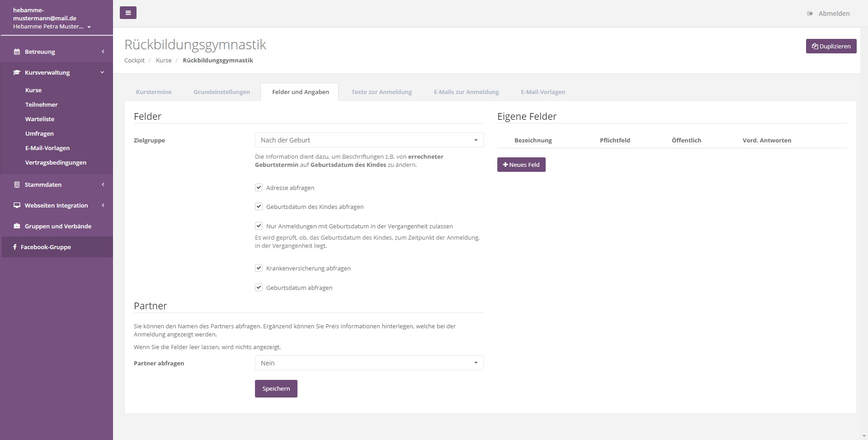Image resolution: width=868 pixels, height=440 pixels.
Task: Toggle Geburtsdatum des Kindes abfragen checkbox
Action: pyautogui.click(x=259, y=207)
